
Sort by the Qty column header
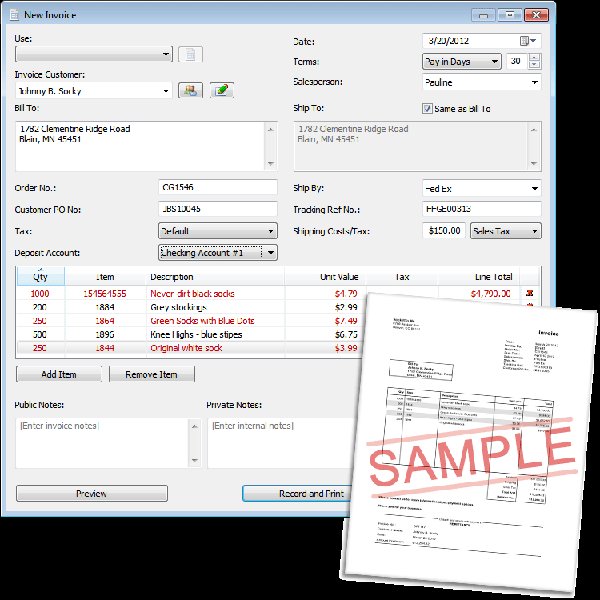tap(41, 277)
